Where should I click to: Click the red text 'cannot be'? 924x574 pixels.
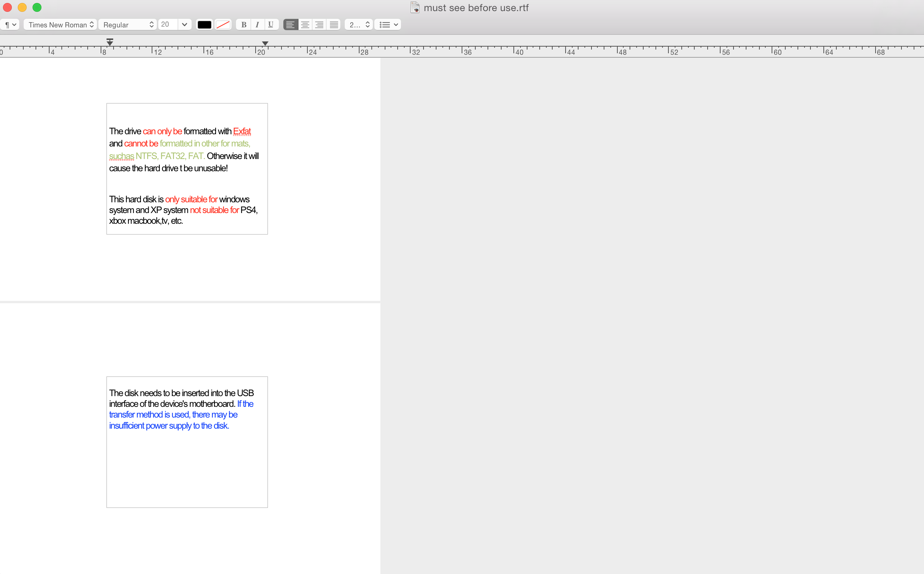141,143
